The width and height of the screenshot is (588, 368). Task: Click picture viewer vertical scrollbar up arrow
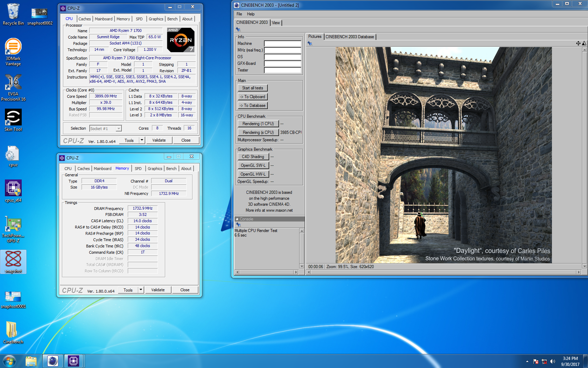tap(584, 49)
